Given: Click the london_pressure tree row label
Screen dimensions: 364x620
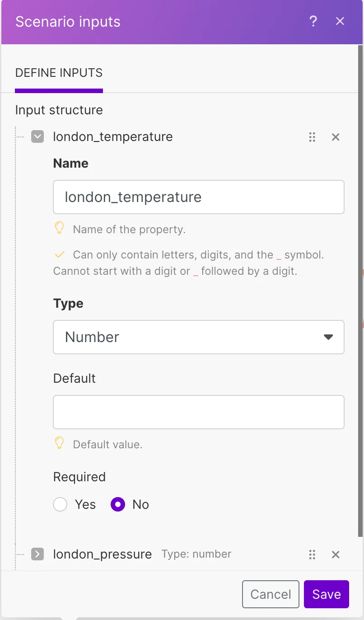Looking at the screenshot, I should (x=103, y=554).
